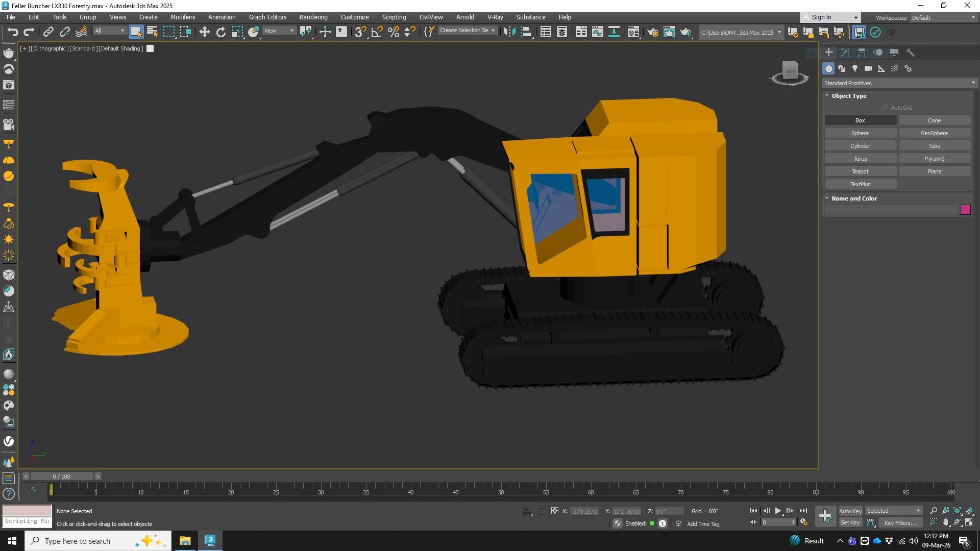
Task: Click the Sphere primitive button
Action: [x=861, y=133]
